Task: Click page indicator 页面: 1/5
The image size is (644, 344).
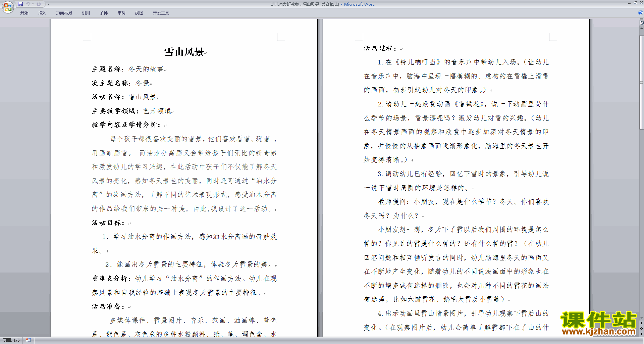Action: pyautogui.click(x=11, y=340)
